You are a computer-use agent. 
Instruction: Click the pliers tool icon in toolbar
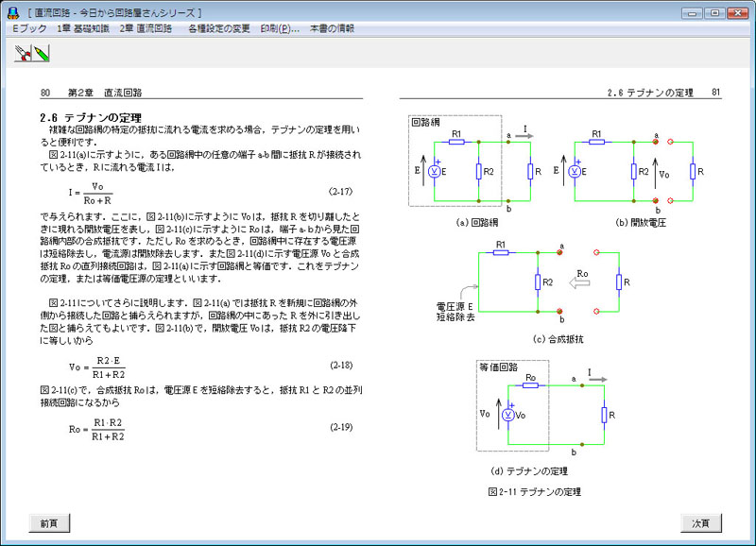coord(23,53)
